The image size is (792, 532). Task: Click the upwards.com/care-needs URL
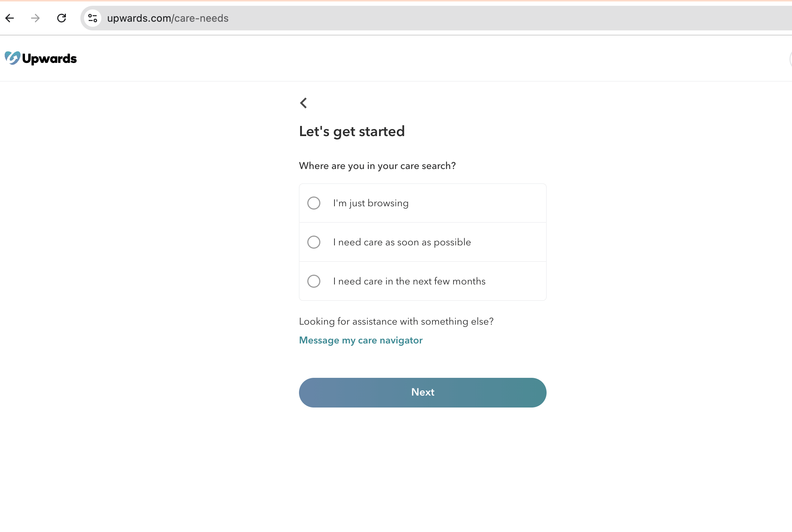click(168, 18)
